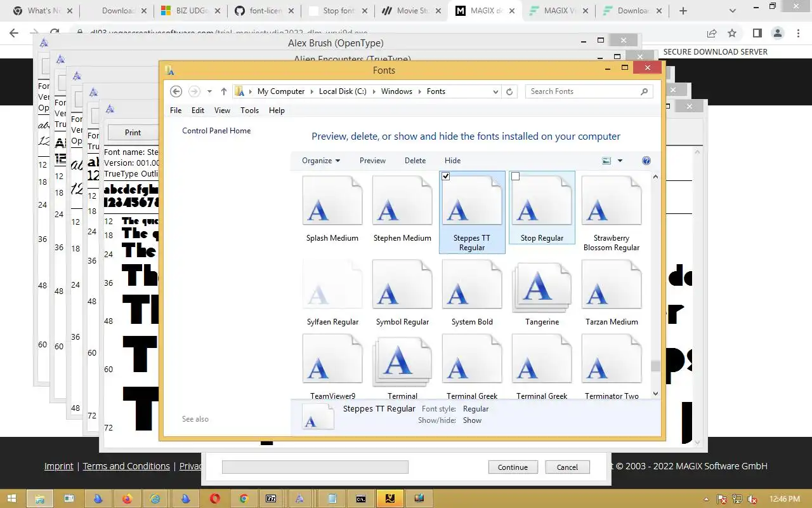Go back in Fonts window navigation
812x508 pixels.
[x=177, y=91]
